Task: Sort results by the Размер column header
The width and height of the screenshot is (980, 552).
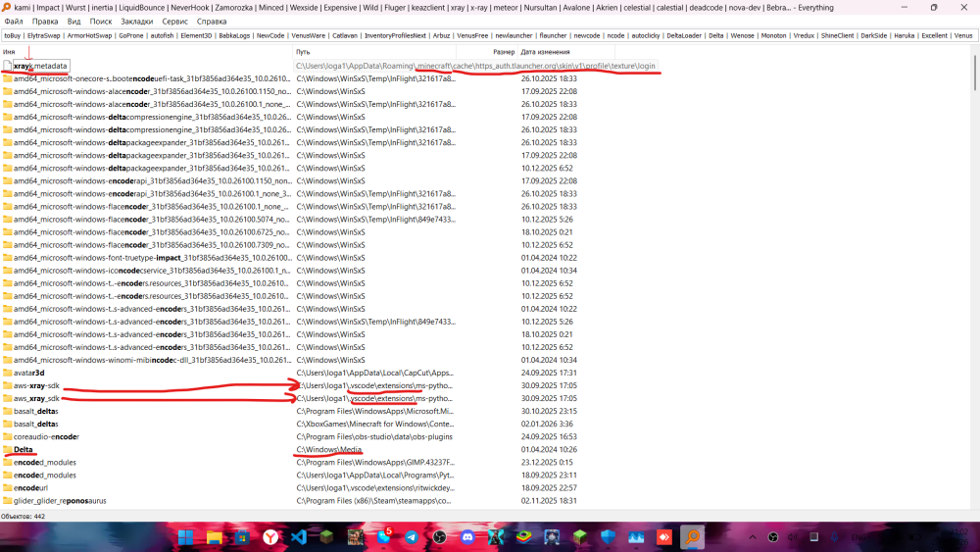Action: (487, 52)
